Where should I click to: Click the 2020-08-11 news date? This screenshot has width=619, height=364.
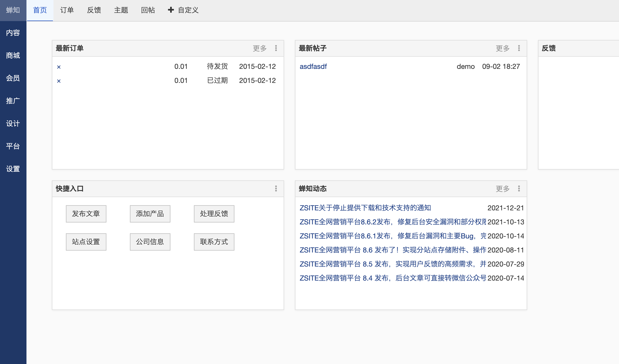coord(506,250)
